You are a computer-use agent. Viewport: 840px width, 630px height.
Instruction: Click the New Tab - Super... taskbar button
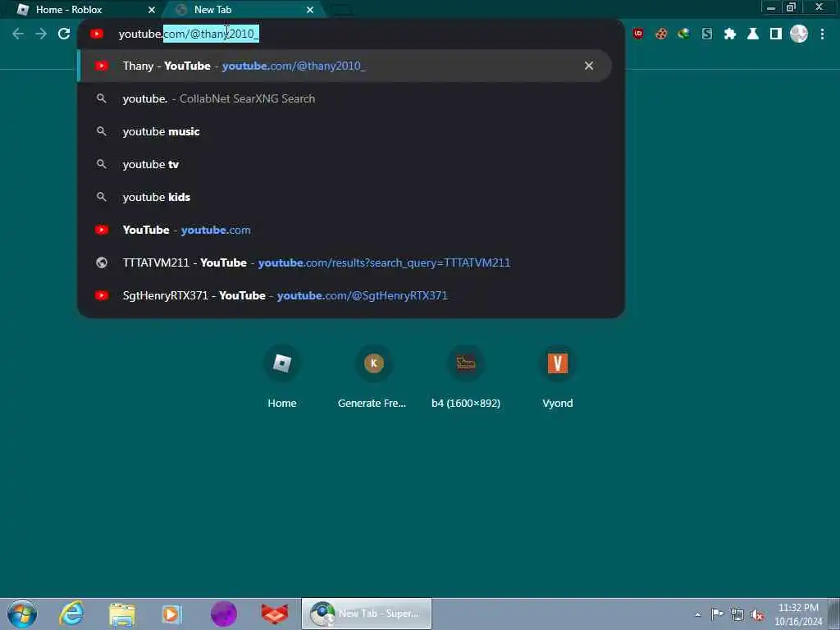click(x=367, y=614)
